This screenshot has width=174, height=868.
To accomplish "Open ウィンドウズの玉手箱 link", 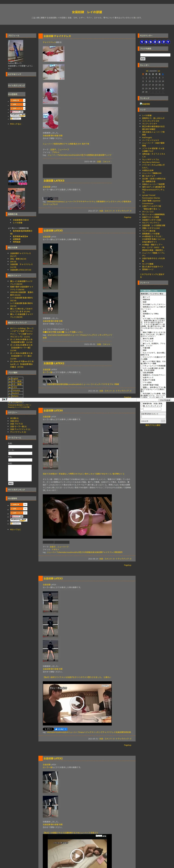I will coord(23,407).
